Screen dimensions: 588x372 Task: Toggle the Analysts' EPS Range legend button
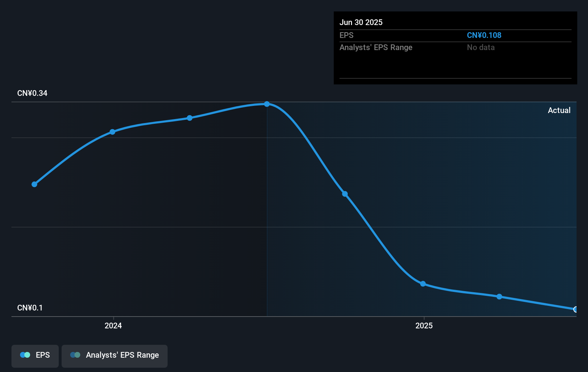click(x=115, y=356)
